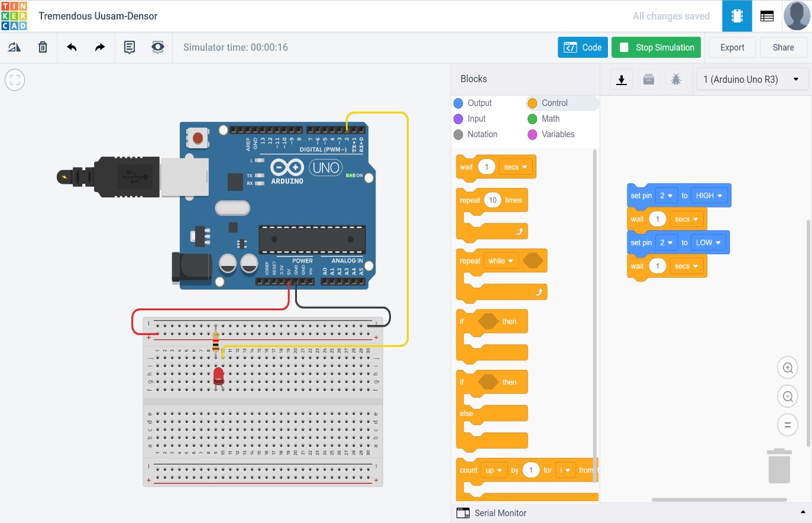The width and height of the screenshot is (812, 523).
Task: Open pin 2 dropdown in set pin HIGH block
Action: tap(666, 196)
